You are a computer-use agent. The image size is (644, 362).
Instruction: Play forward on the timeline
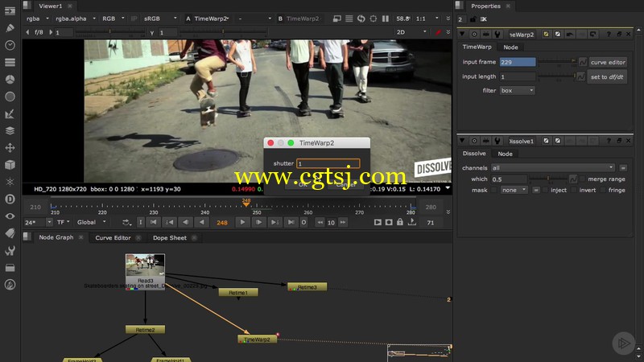[x=242, y=222]
